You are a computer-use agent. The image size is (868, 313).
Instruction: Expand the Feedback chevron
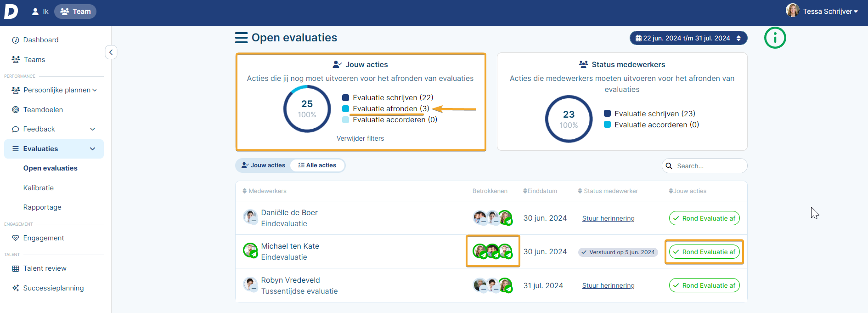coord(93,129)
